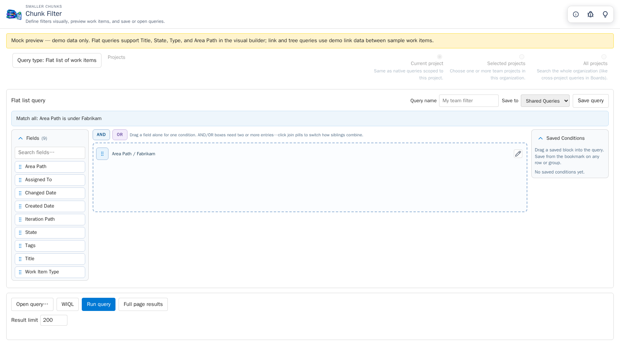Select the Selected projects radio button
This screenshot has height=364, width=620.
522,57
